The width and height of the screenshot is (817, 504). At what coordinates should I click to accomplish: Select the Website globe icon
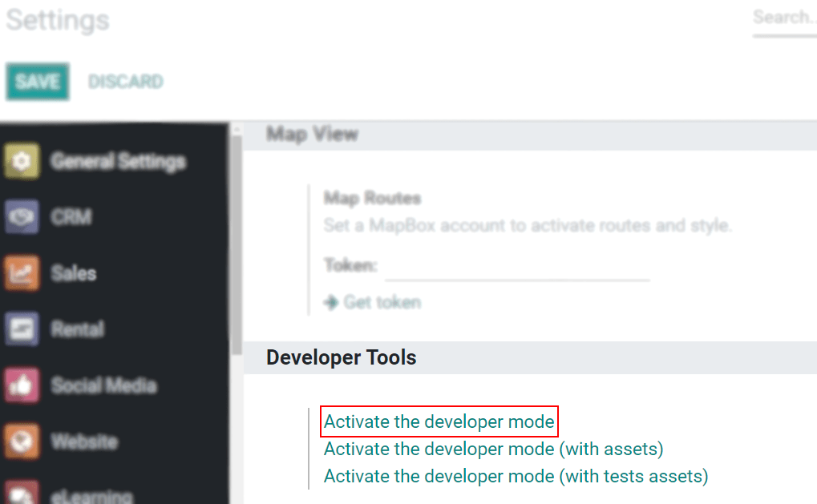22,442
